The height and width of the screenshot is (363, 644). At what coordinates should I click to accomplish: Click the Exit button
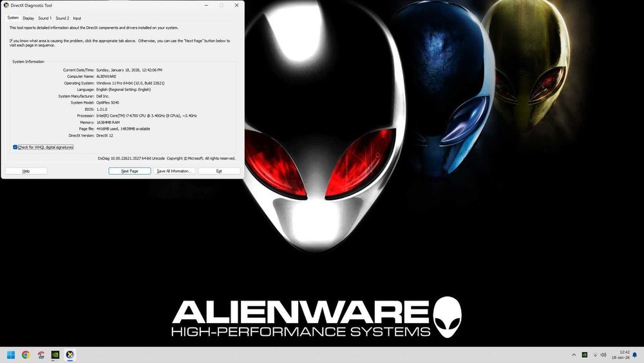tap(219, 171)
